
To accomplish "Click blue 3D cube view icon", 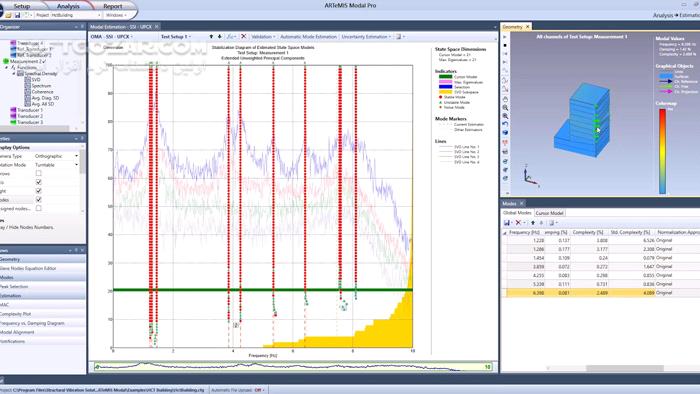I will (x=505, y=133).
